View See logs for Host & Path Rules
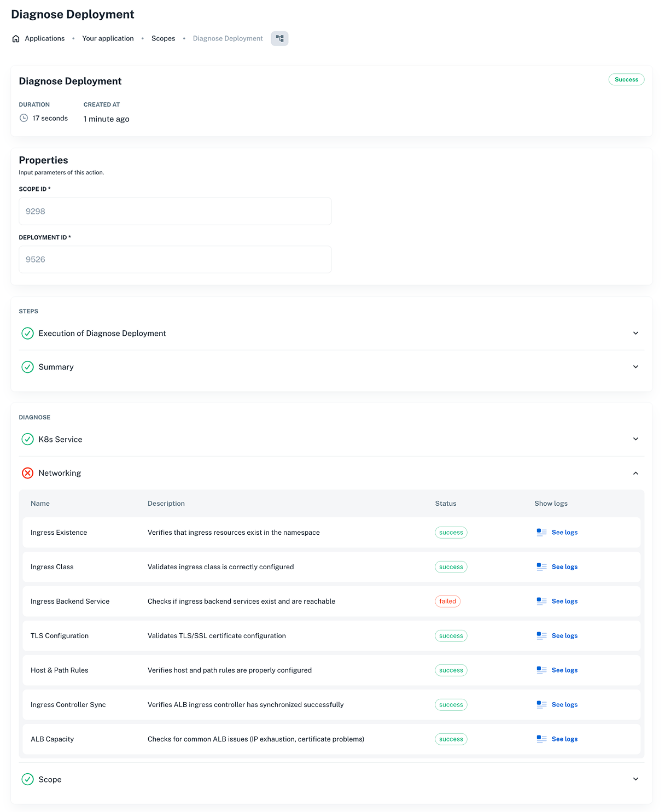665x812 pixels. (564, 670)
